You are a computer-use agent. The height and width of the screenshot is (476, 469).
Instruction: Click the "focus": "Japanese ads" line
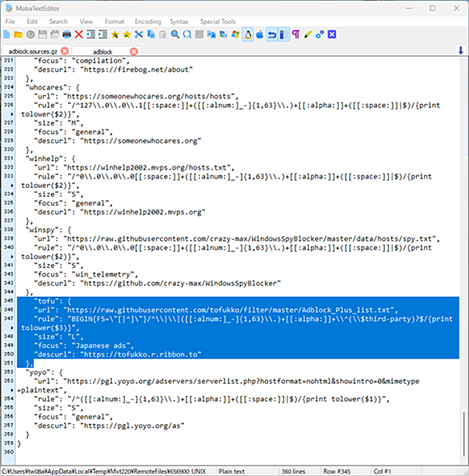(84, 346)
